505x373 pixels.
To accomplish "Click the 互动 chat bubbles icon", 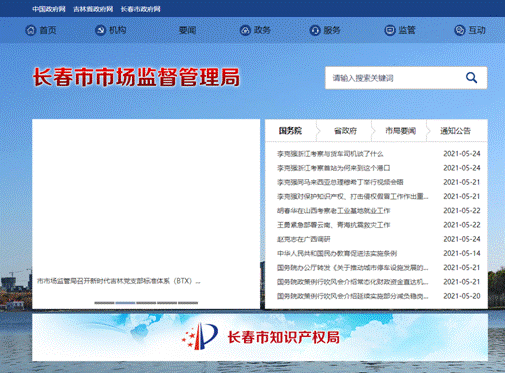I will [460, 30].
